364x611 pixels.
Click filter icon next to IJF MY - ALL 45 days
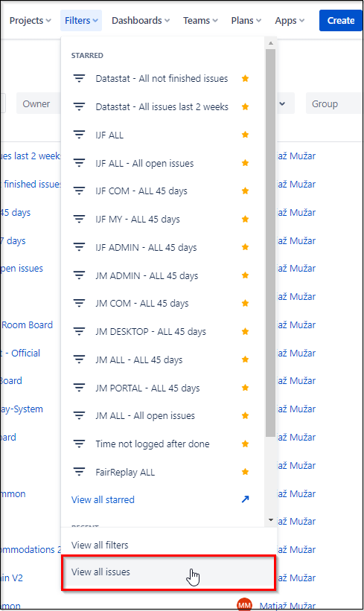(79, 219)
